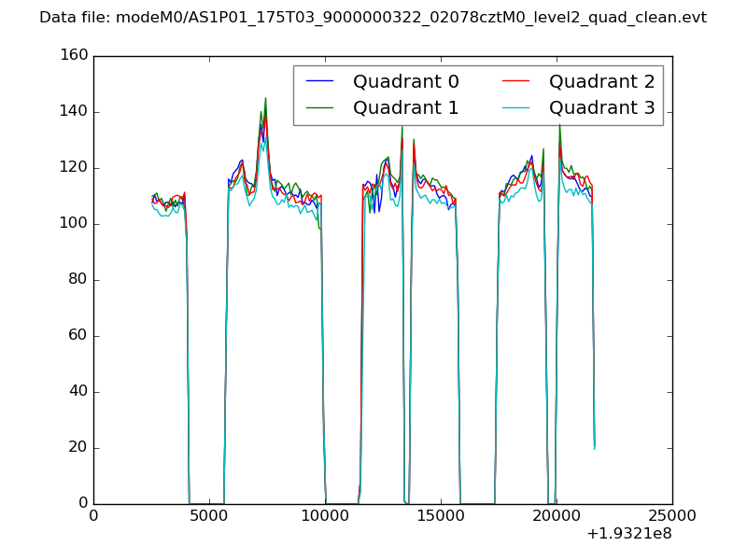Click the 10000 tick label on x-axis
Image resolution: width=747 pixels, height=560 pixels.
[x=325, y=515]
